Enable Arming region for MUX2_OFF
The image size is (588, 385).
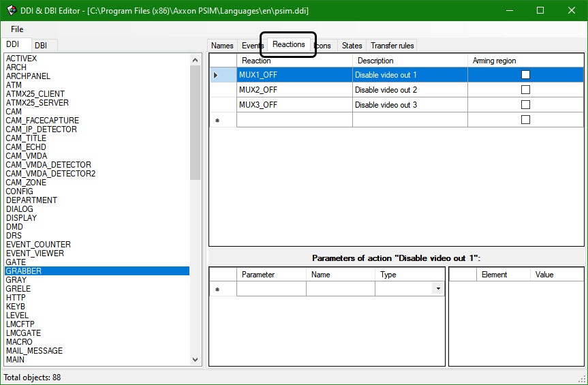click(525, 90)
